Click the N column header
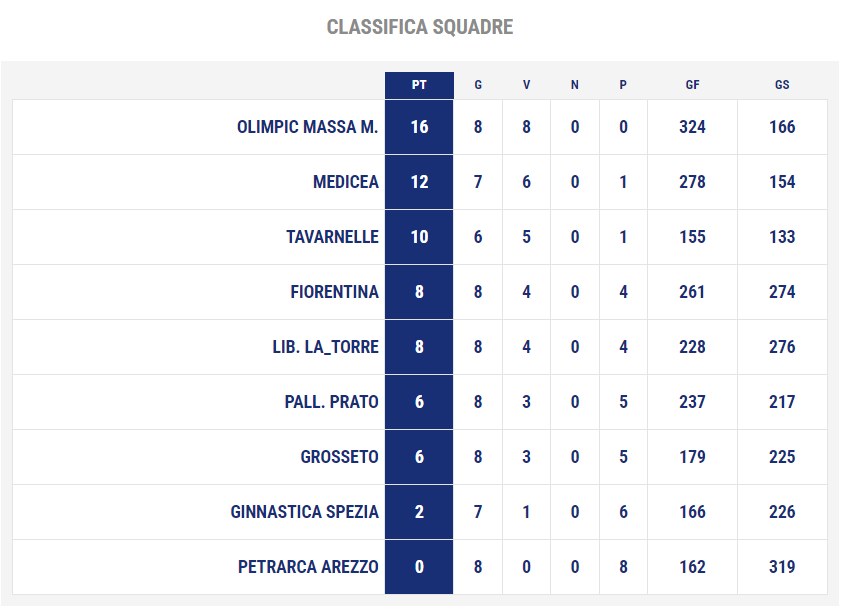Viewport: 844px width, 610px height. pos(574,85)
